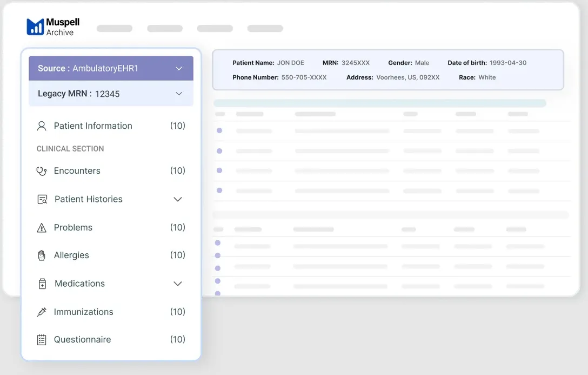Click the Immunizations syringe icon

coord(42,312)
